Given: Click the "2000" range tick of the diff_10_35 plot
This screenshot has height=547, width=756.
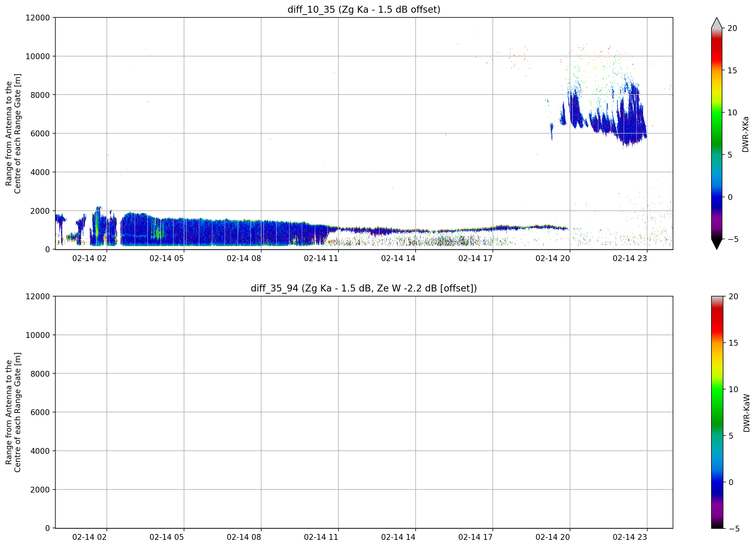Looking at the screenshot, I should click(x=40, y=211).
